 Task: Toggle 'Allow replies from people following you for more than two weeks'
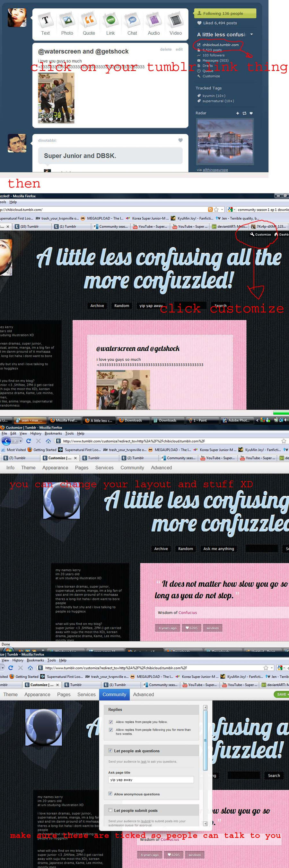111,729
